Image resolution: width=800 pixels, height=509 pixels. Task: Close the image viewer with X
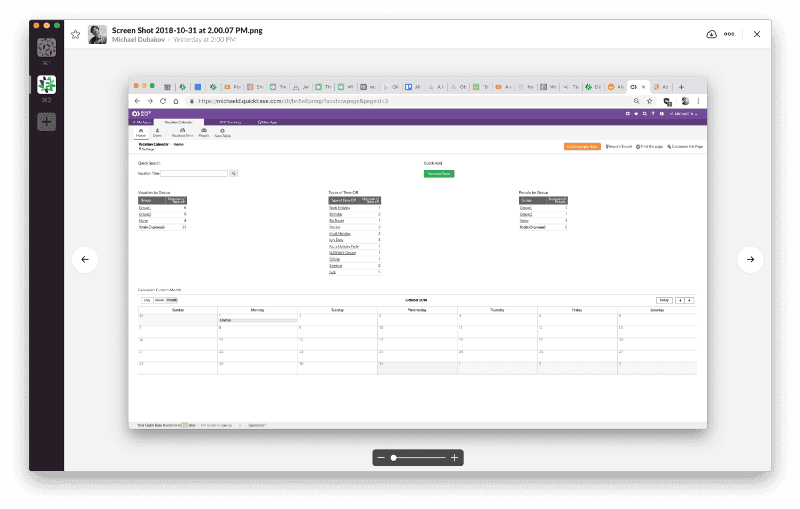(757, 34)
